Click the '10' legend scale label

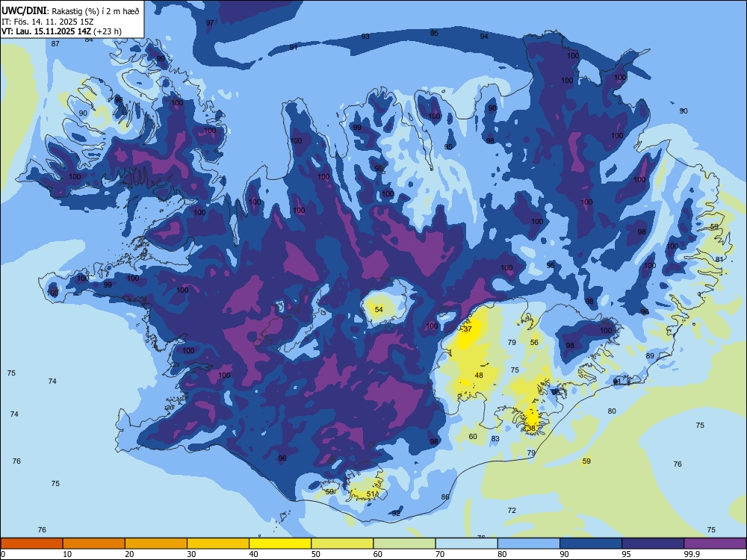67,554
